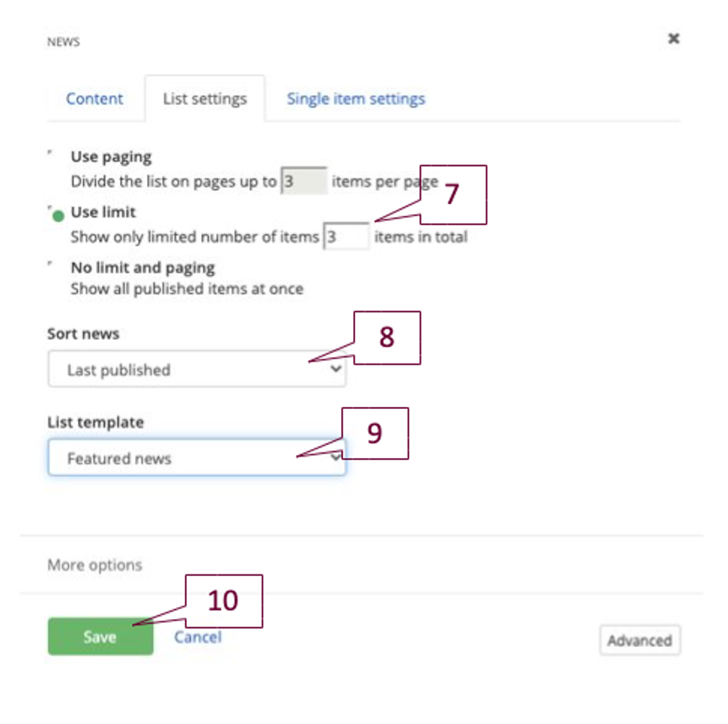728x724 pixels.
Task: Choose the No limit and paging radio button
Action: [51, 264]
